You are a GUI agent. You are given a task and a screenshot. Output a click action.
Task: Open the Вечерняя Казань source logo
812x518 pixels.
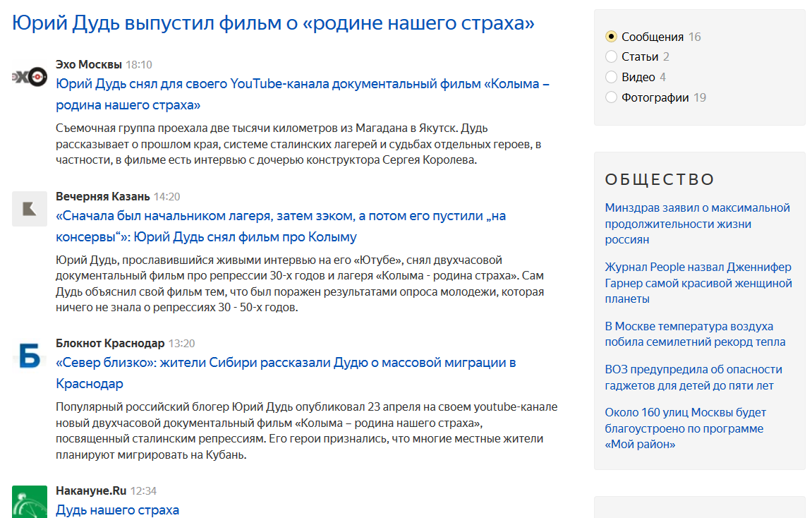pyautogui.click(x=30, y=209)
